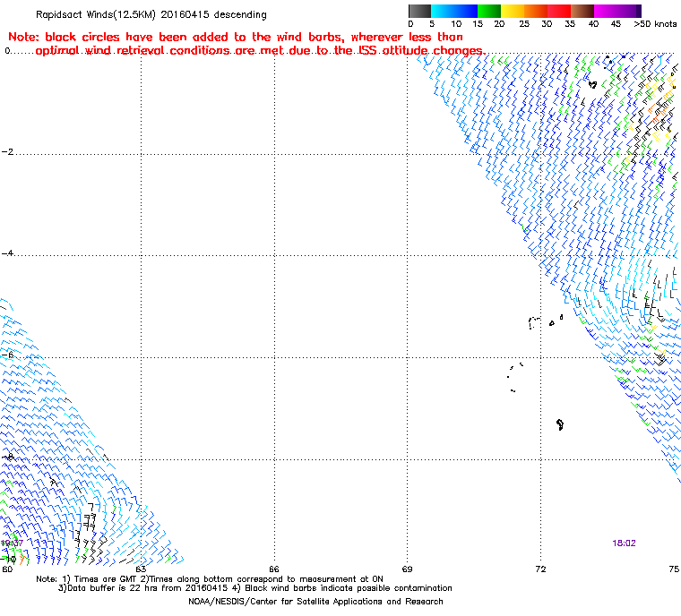Click the purple 19:37 time label
Screen dimensions: 681x616
coord(12,543)
